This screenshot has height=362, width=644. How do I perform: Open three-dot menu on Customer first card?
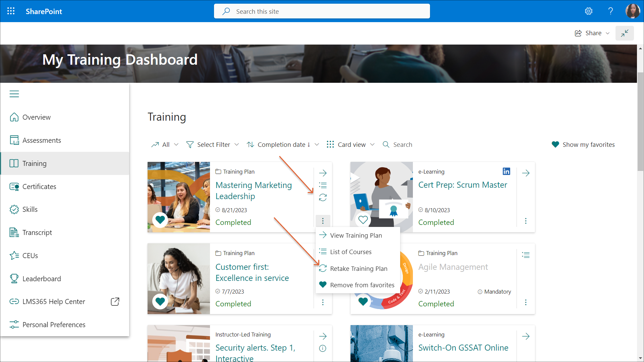(x=323, y=302)
